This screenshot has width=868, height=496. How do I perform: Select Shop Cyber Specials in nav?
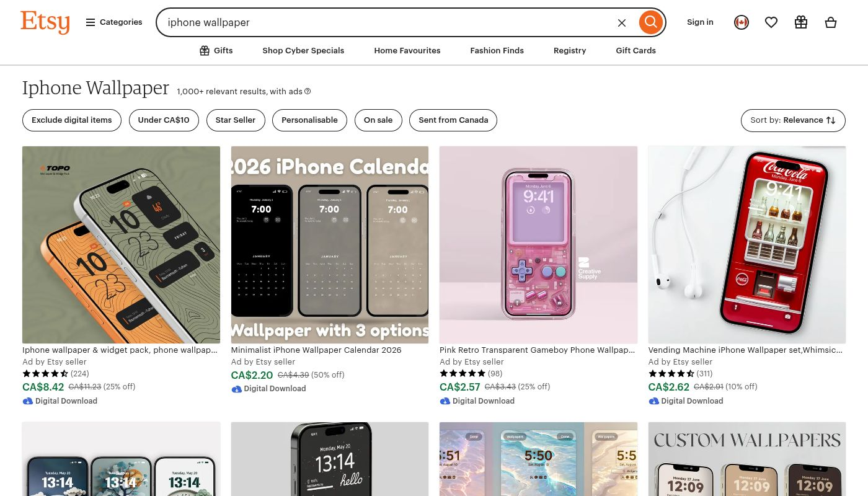point(303,51)
